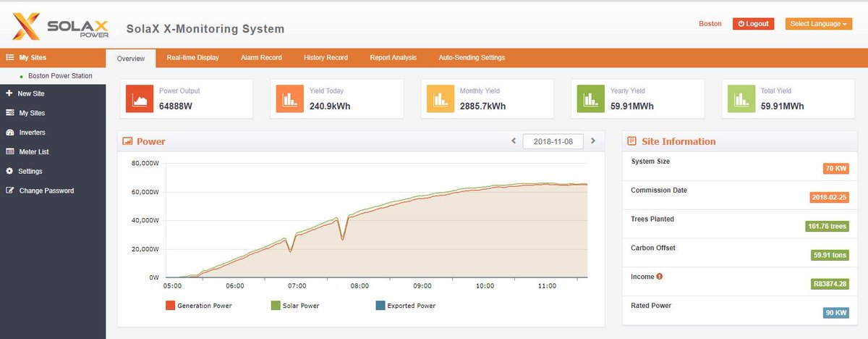Viewport: 868px width, 339px height.
Task: Click the 161.76 trees badge
Action: tap(827, 226)
